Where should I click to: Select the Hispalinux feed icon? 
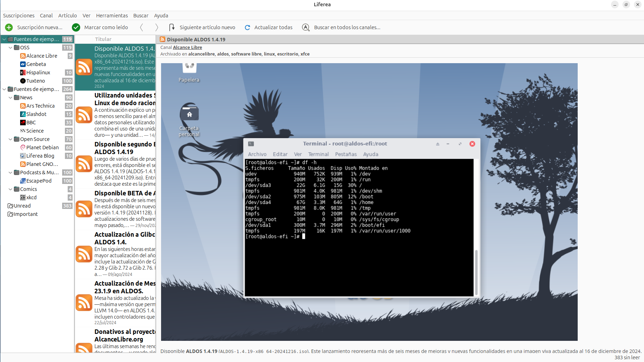(23, 73)
